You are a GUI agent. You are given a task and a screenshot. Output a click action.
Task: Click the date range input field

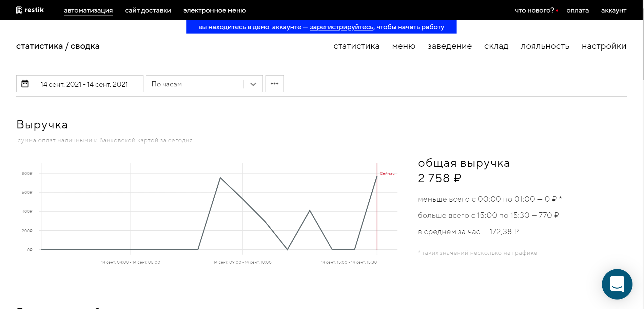point(80,84)
